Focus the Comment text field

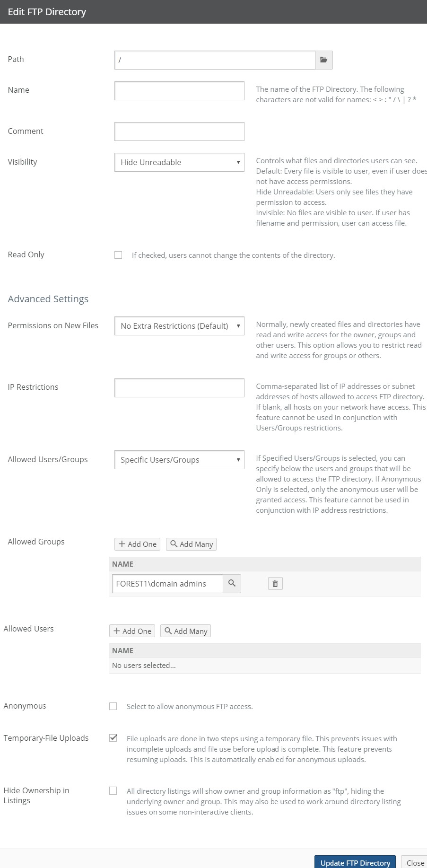pyautogui.click(x=179, y=132)
